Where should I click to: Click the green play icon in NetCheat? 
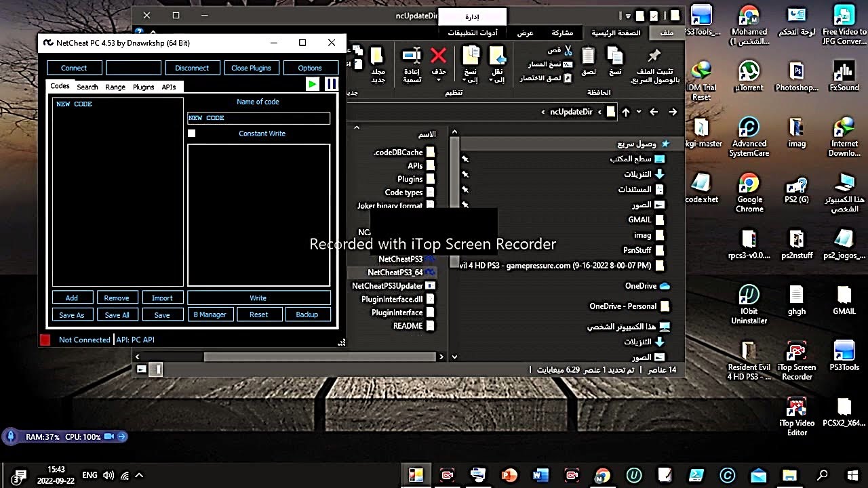click(x=312, y=84)
